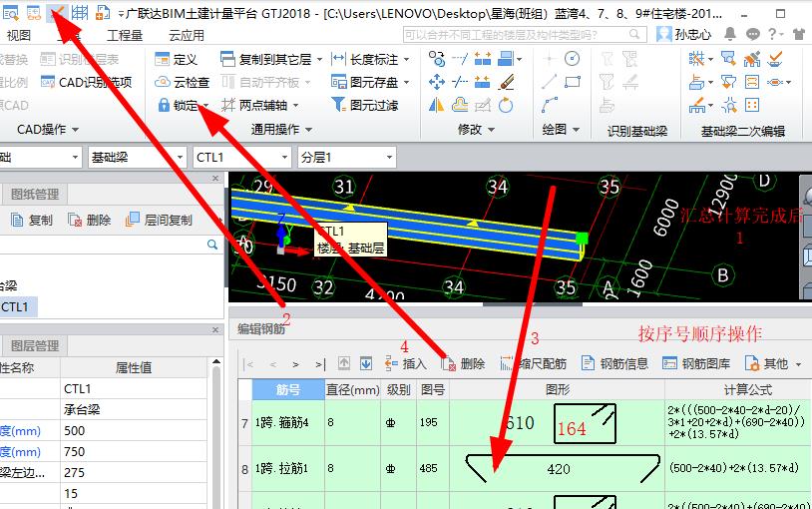Click the grid-lines icon in quick access toolbar

(80, 12)
